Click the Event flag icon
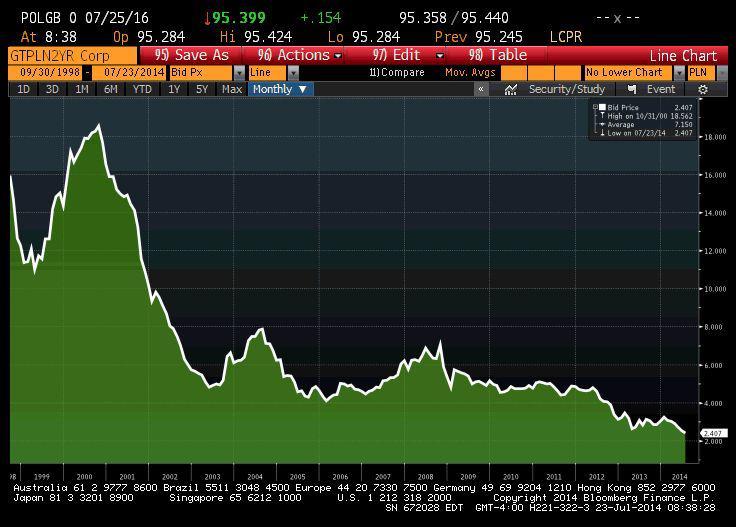736x527 pixels. pos(633,89)
